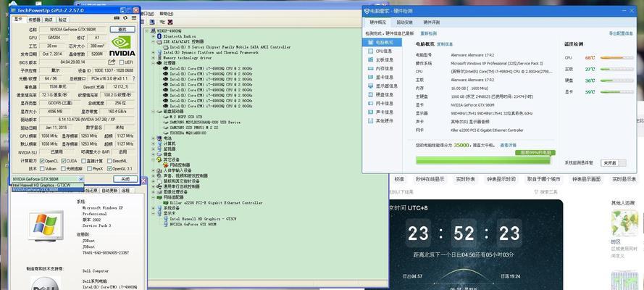The image size is (644, 290).
Task: Click the 硬盘信息 sidebar icon
Action: tap(370, 94)
